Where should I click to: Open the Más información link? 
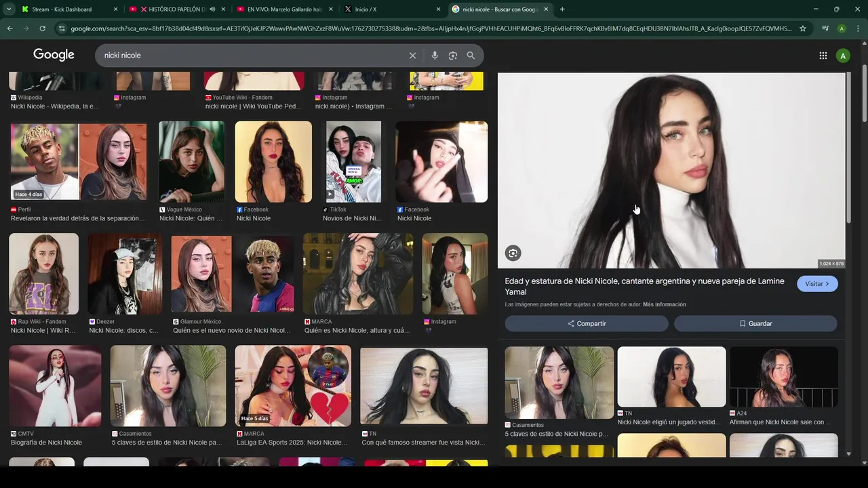point(664,305)
